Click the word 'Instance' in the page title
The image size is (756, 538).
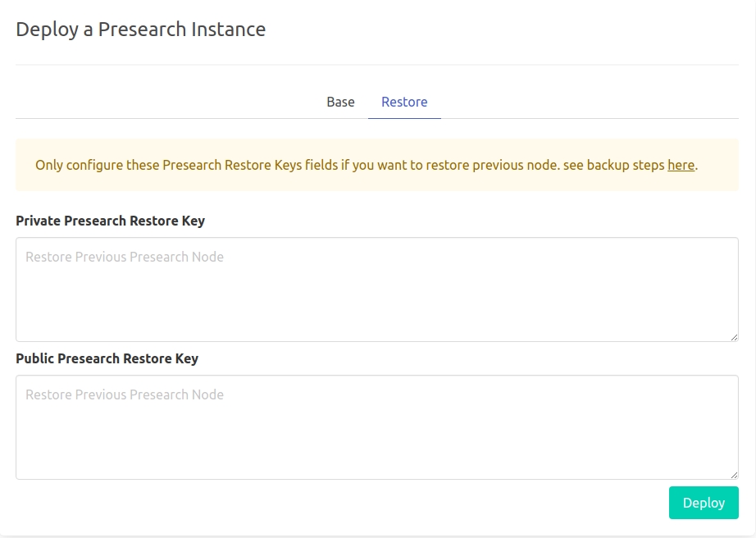pyautogui.click(x=228, y=30)
